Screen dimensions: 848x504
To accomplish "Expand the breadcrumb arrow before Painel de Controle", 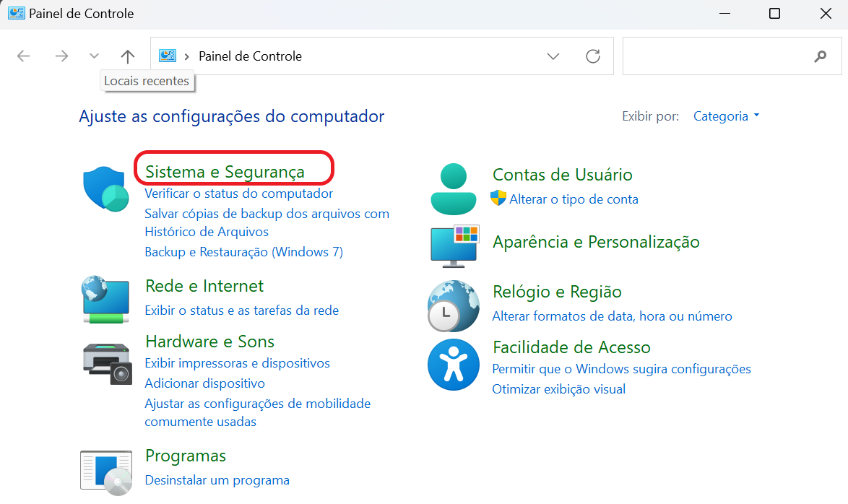I will tap(186, 57).
